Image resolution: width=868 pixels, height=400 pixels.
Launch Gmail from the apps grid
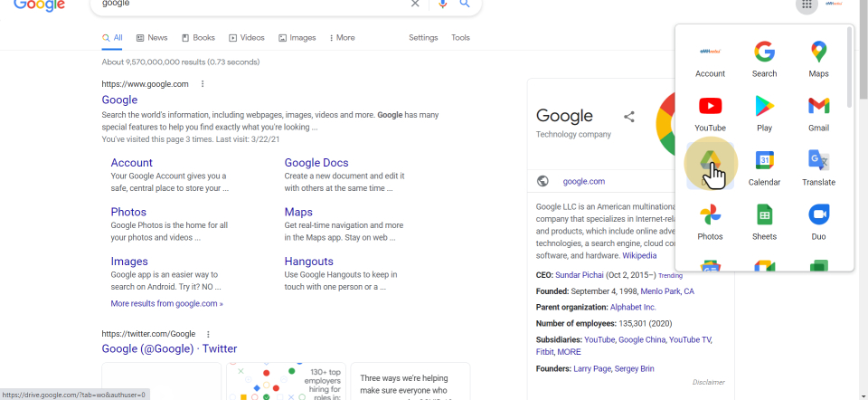pyautogui.click(x=818, y=107)
